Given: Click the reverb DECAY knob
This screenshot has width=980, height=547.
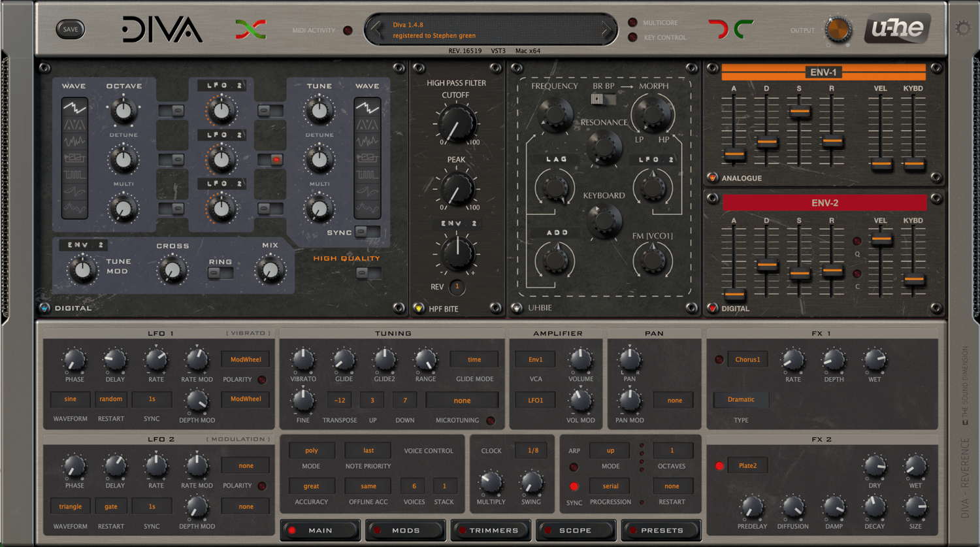Looking at the screenshot, I should (x=874, y=506).
